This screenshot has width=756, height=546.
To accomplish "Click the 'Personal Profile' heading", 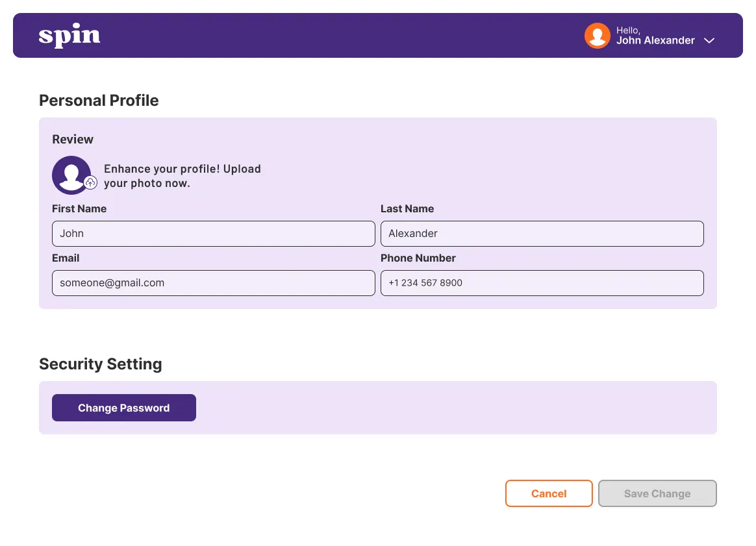I will point(99,100).
